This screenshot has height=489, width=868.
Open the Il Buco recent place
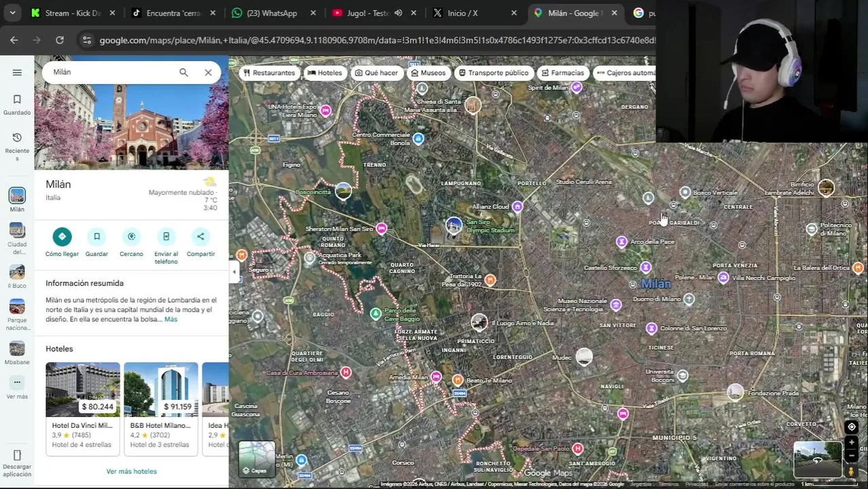click(17, 272)
